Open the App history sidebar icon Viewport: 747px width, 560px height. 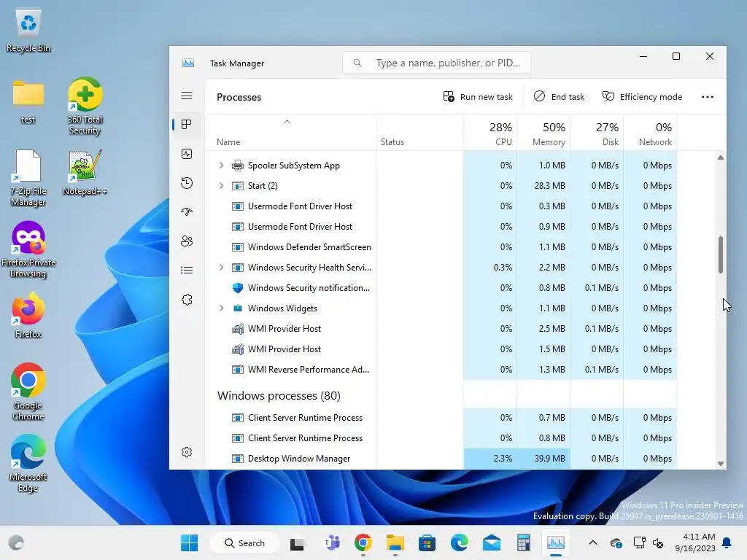point(187,183)
